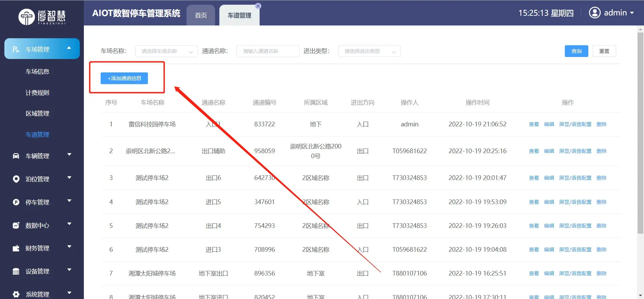Click the vertical scrollbar thumb
This screenshot has width=644, height=299.
click(x=640, y=132)
